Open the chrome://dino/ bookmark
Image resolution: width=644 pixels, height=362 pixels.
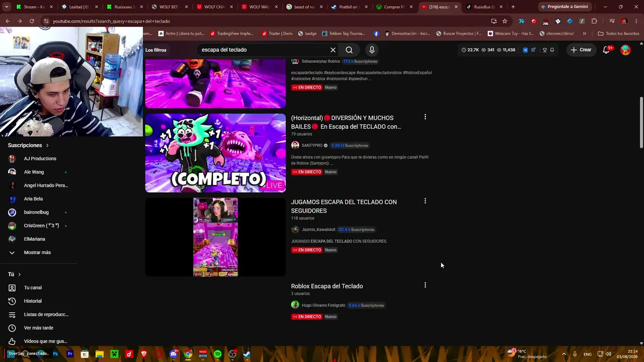[x=557, y=34]
